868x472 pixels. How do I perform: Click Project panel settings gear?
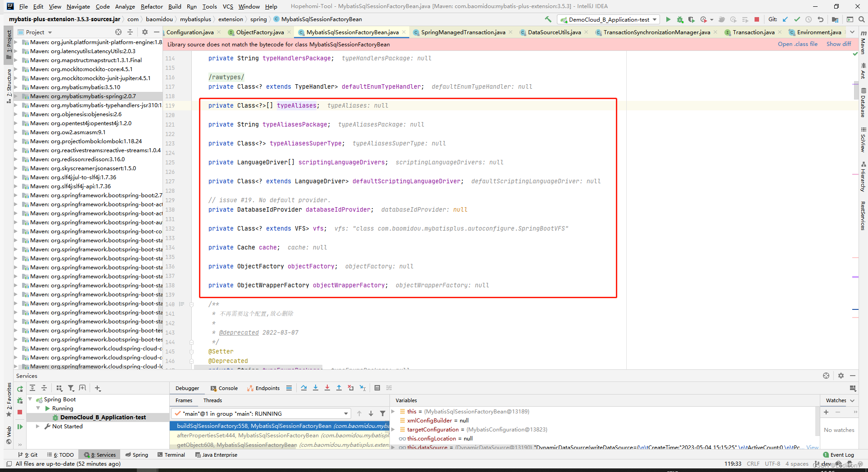[145, 32]
